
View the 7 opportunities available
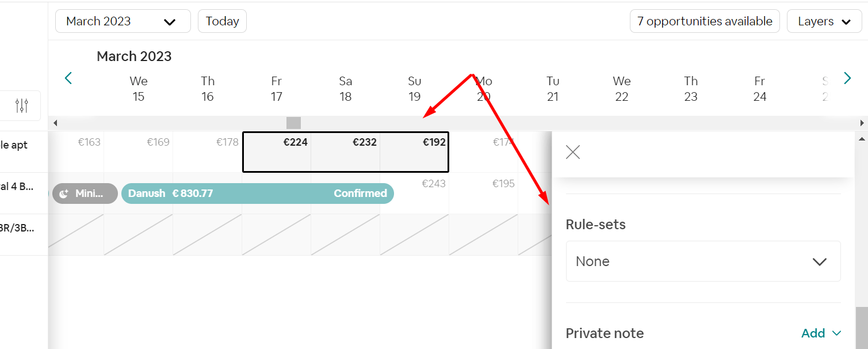pyautogui.click(x=704, y=21)
